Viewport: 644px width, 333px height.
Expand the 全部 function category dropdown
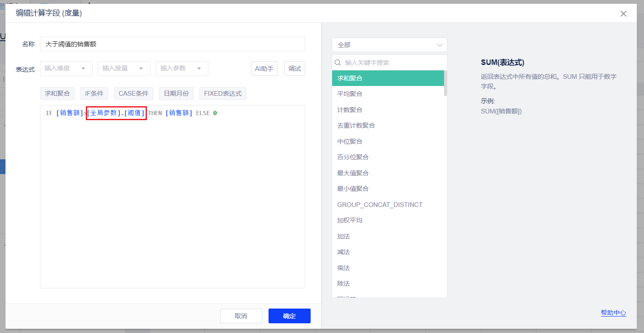(389, 45)
